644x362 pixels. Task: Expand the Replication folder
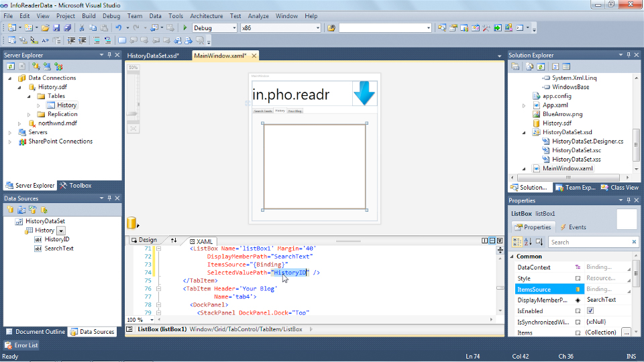point(29,115)
